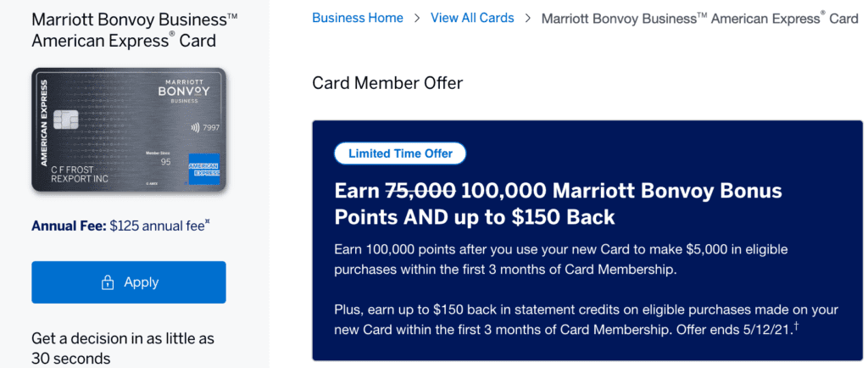
Task: Click the contactless payment symbol on the card
Action: [x=194, y=130]
